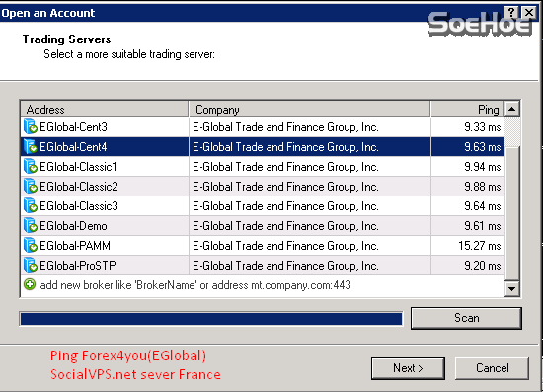This screenshot has height=392, width=543.
Task: Click the company cell in the EGlobal-Demo row
Action: [x=310, y=226]
